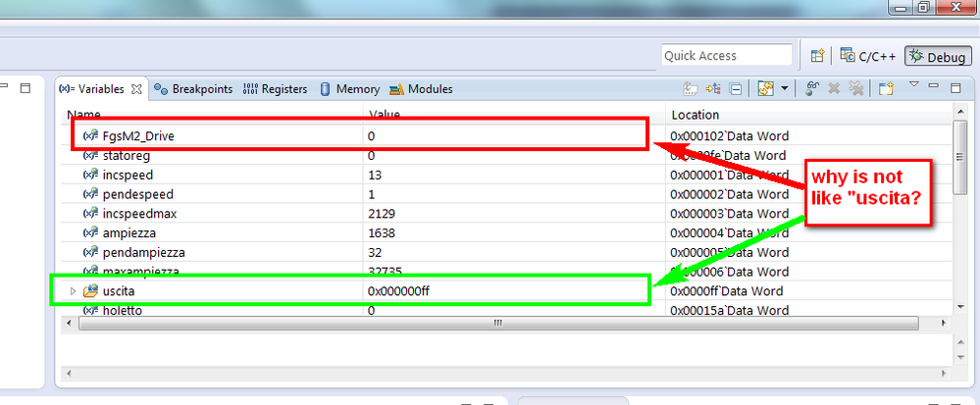Click location 0x0000ff`Data Word
Screen dimensions: 980x405
point(726,290)
